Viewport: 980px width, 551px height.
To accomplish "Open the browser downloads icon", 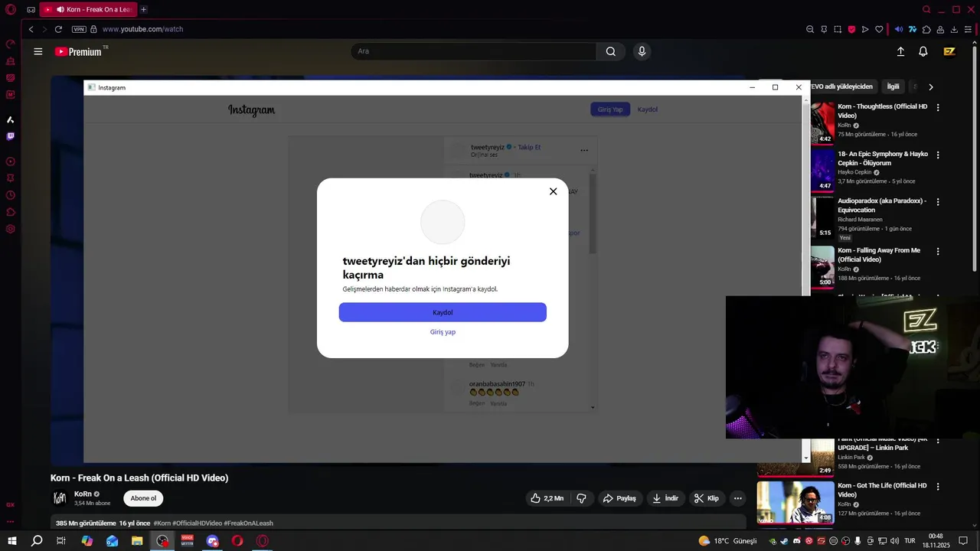I will tap(954, 29).
